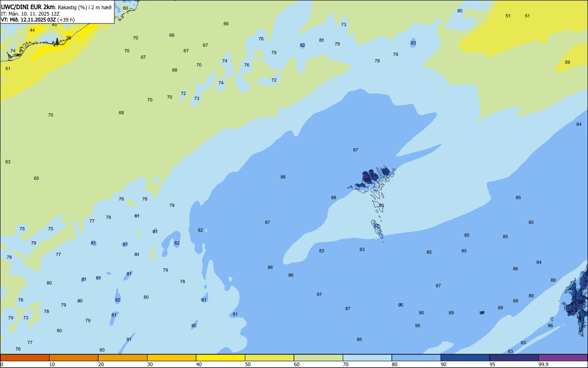Image resolution: width=588 pixels, height=368 pixels.
Task: Select the 30–40 gold legend swatch
Action: tap(171, 357)
